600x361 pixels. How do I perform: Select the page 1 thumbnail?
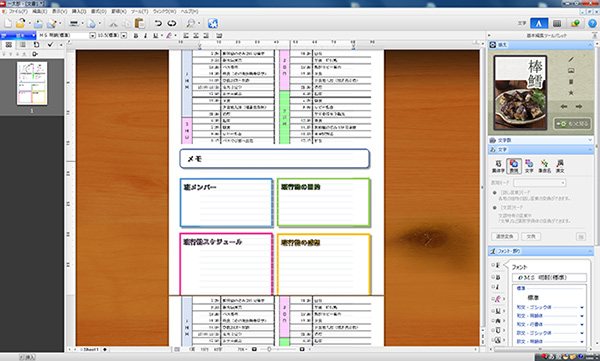[32, 83]
